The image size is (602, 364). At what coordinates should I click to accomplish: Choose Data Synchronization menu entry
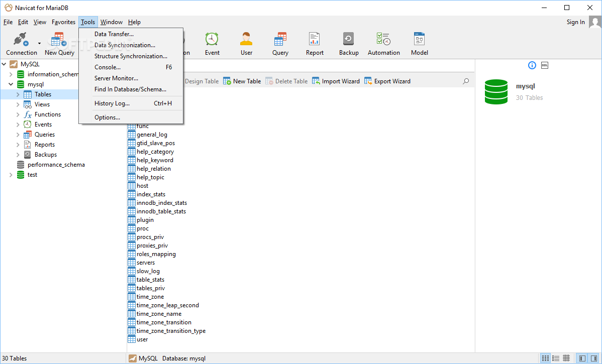tap(131, 45)
